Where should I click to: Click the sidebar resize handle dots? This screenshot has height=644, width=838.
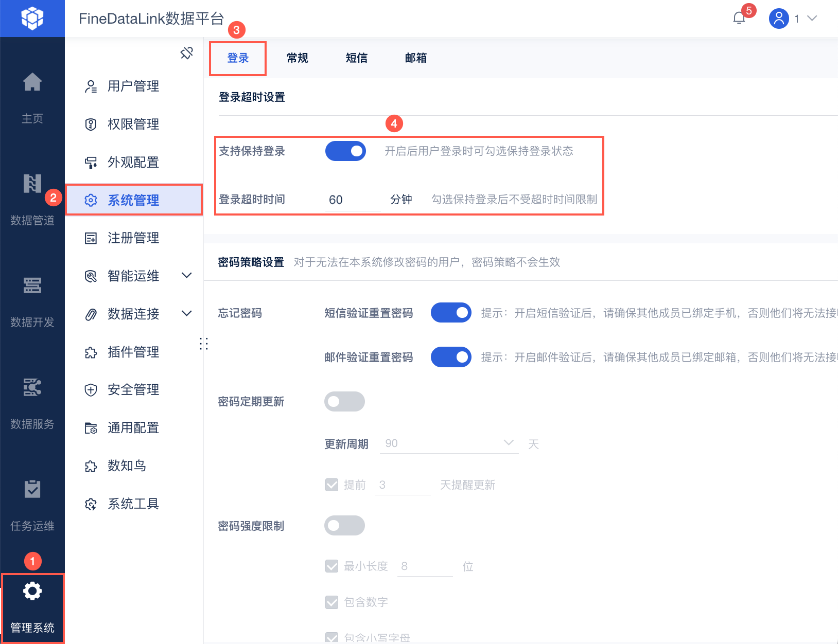(x=204, y=344)
